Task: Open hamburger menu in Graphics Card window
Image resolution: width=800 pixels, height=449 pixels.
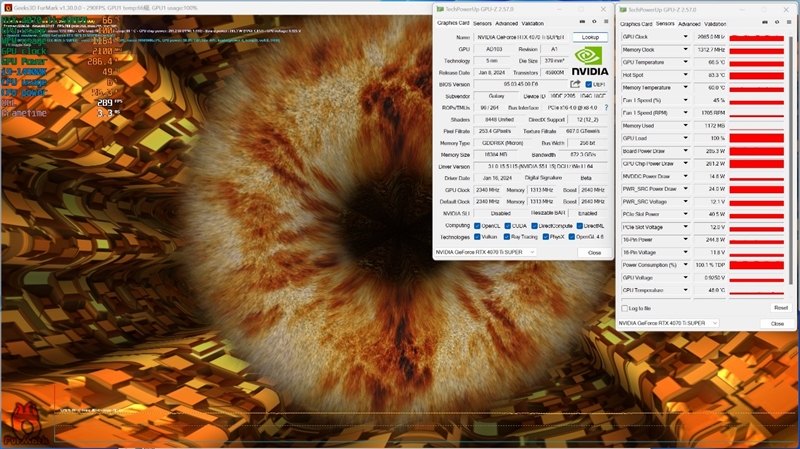Action: (x=606, y=22)
